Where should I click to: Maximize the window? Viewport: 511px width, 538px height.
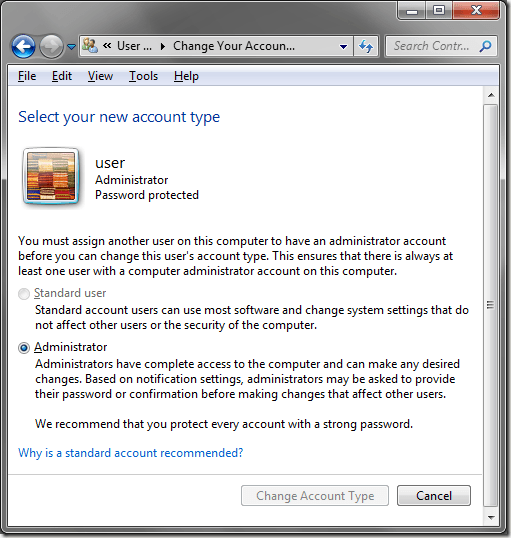pyautogui.click(x=439, y=11)
